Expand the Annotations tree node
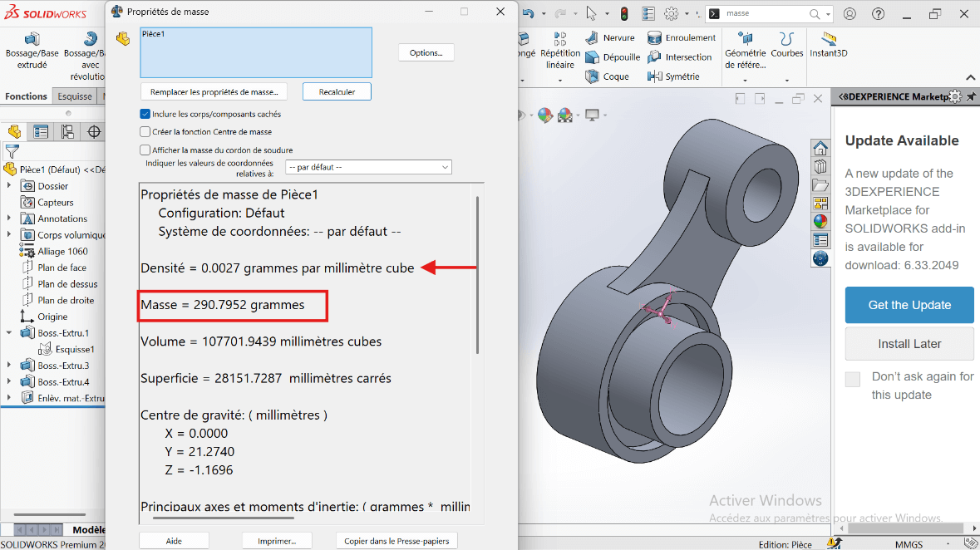The width and height of the screenshot is (980, 550). click(9, 219)
